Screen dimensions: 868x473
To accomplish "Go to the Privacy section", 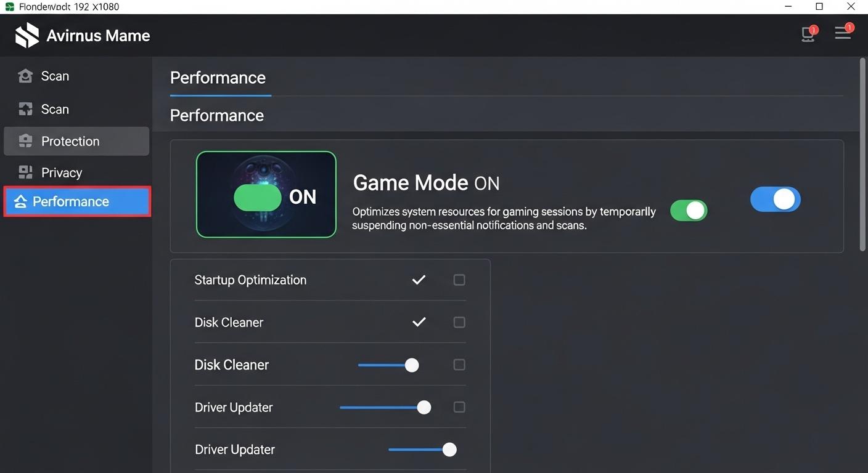I will pyautogui.click(x=62, y=173).
